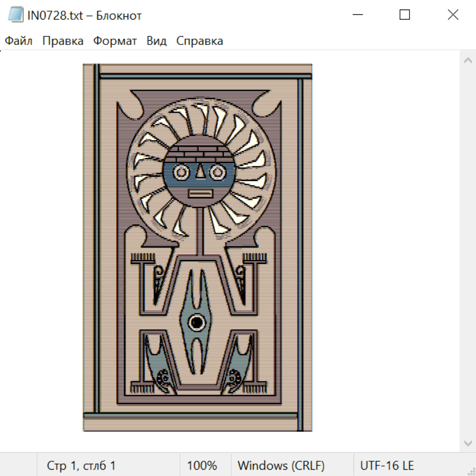Open the Файл menu
This screenshot has width=476, height=476.
(x=19, y=41)
